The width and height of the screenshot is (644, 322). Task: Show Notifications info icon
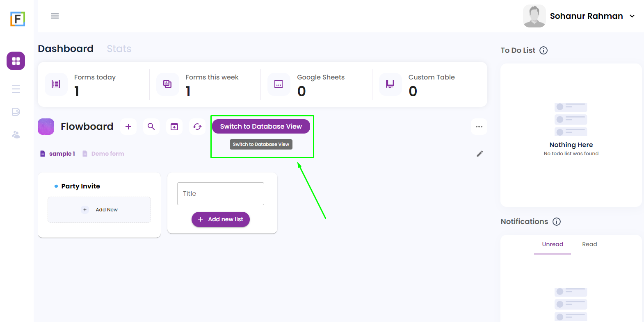point(557,222)
